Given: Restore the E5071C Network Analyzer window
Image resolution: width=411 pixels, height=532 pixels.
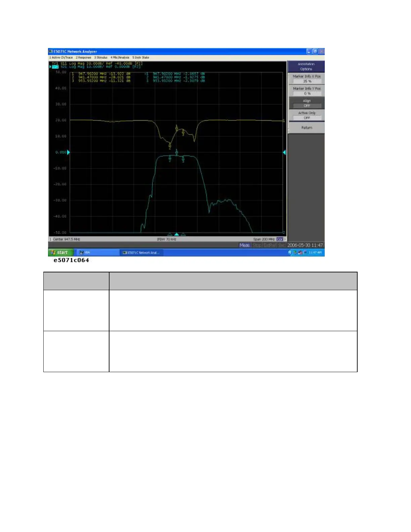Looking at the screenshot, I should pyautogui.click(x=315, y=51).
